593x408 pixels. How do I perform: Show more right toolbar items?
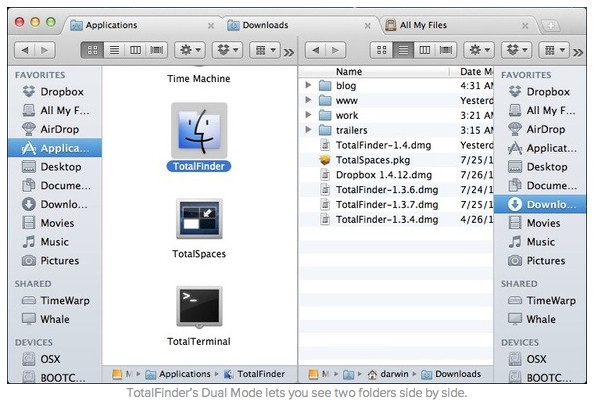[578, 52]
